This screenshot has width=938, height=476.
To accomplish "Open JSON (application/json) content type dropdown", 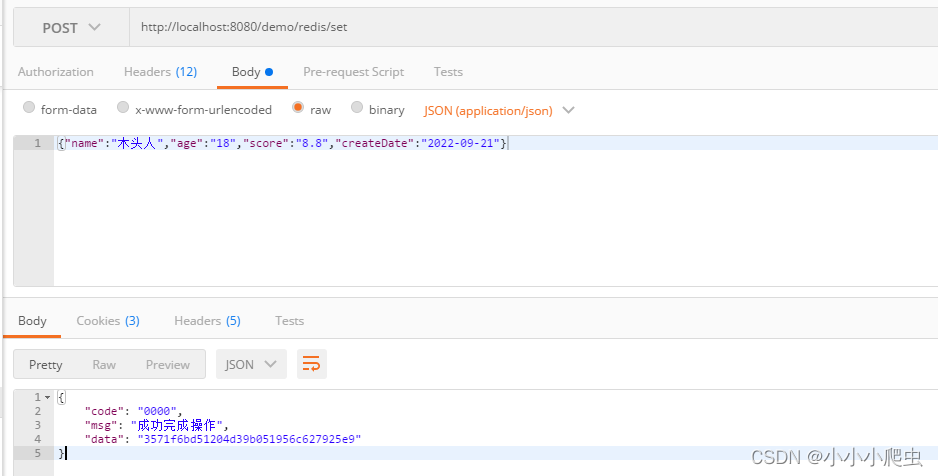I will pyautogui.click(x=499, y=111).
